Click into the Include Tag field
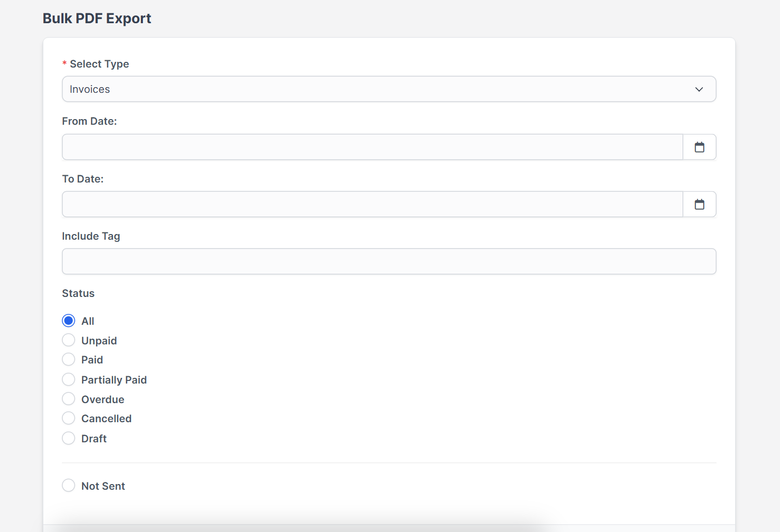780x532 pixels. click(x=389, y=261)
